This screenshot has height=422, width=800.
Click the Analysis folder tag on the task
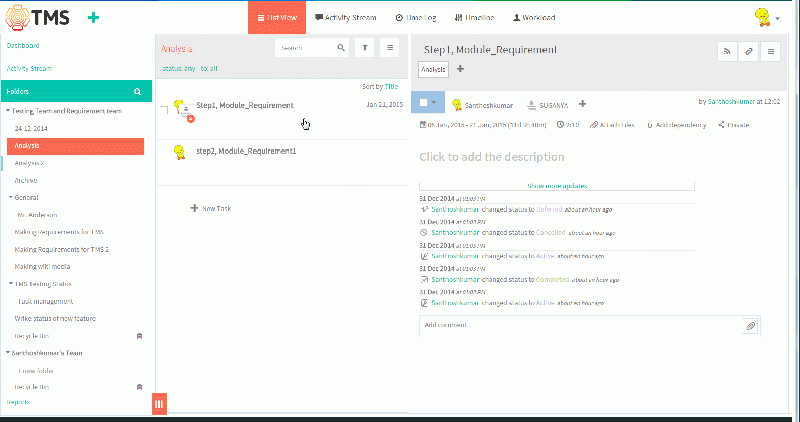point(433,69)
